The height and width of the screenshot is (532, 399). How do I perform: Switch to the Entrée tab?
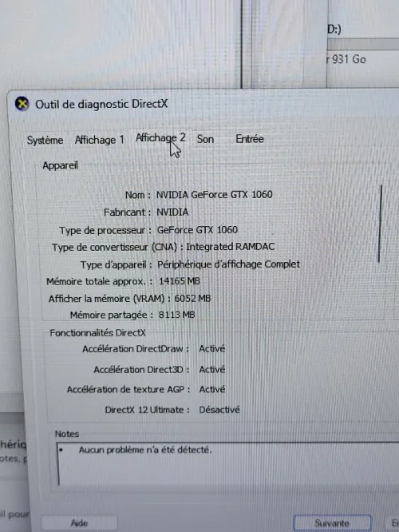(250, 139)
